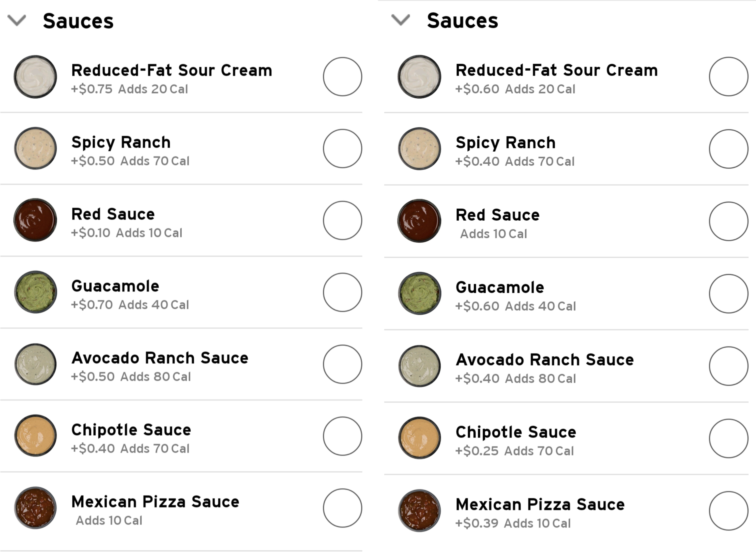Click the Chipotle Sauce image priced +$0.25

419,438
